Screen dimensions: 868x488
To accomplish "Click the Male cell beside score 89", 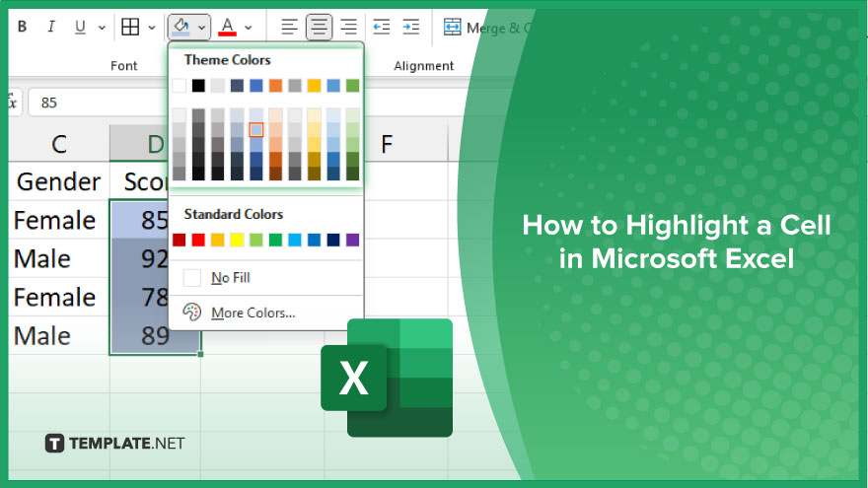I will [x=59, y=336].
